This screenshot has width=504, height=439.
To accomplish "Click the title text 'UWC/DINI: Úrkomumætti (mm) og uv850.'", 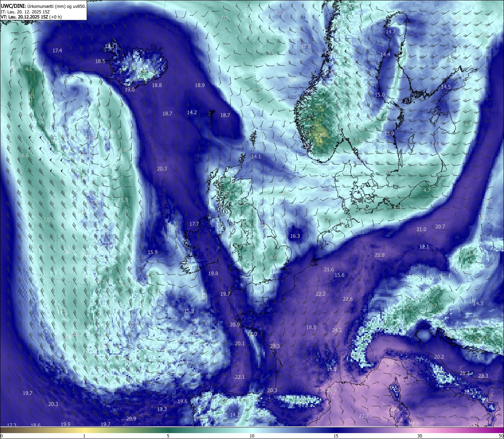I will (x=43, y=6).
